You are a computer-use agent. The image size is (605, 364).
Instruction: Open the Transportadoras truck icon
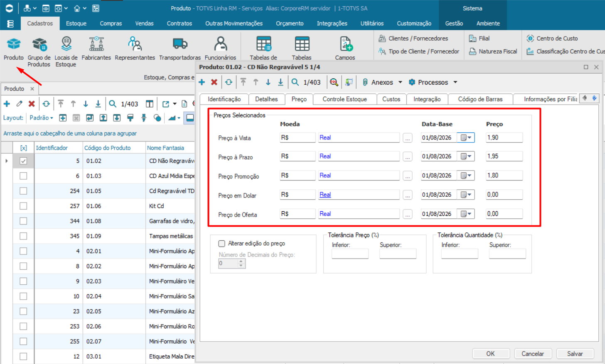click(x=180, y=48)
